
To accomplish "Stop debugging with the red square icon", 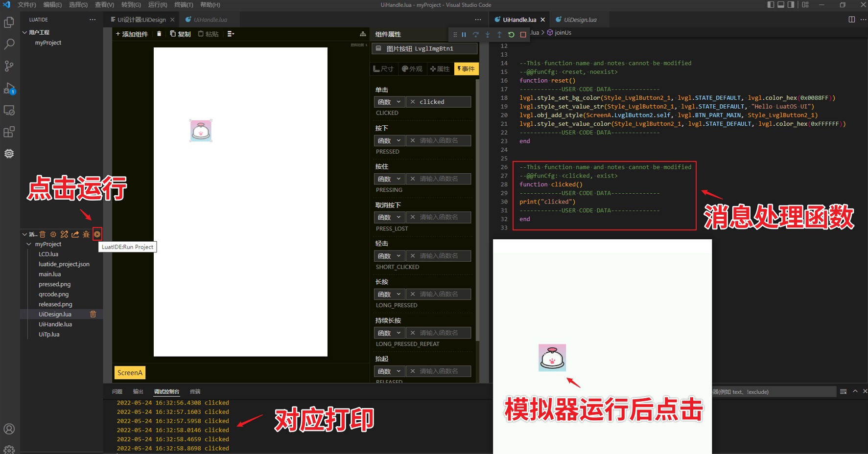I will 523,34.
